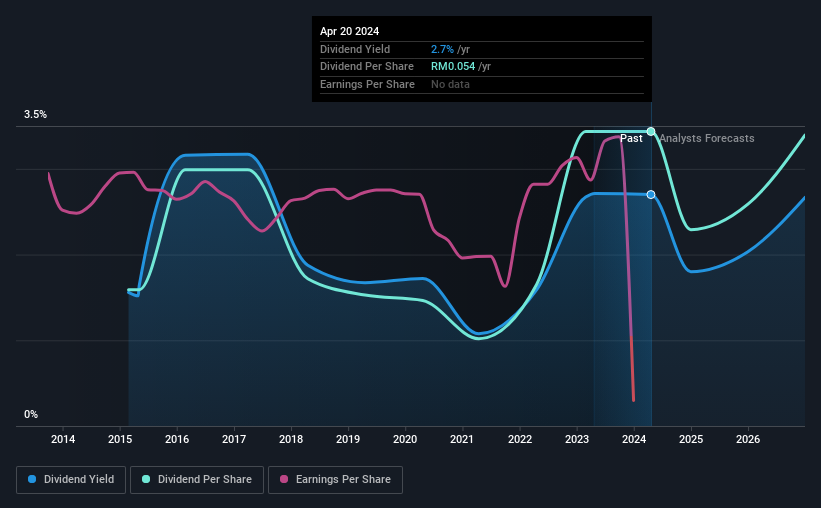Viewport: 821px width, 508px height.
Task: Click the 2014 x-axis year label
Action: tap(63, 439)
